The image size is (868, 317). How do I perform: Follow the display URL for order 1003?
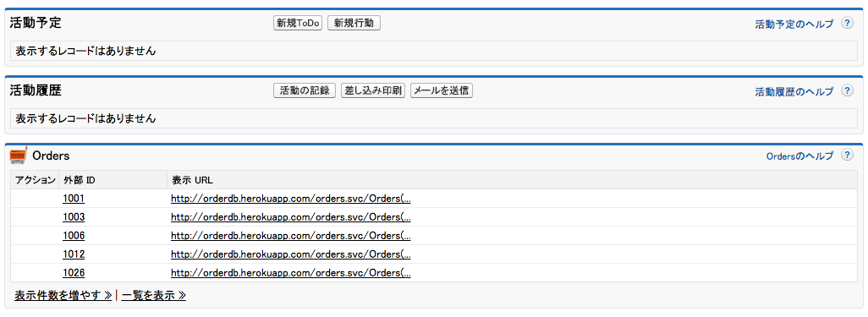(x=291, y=217)
